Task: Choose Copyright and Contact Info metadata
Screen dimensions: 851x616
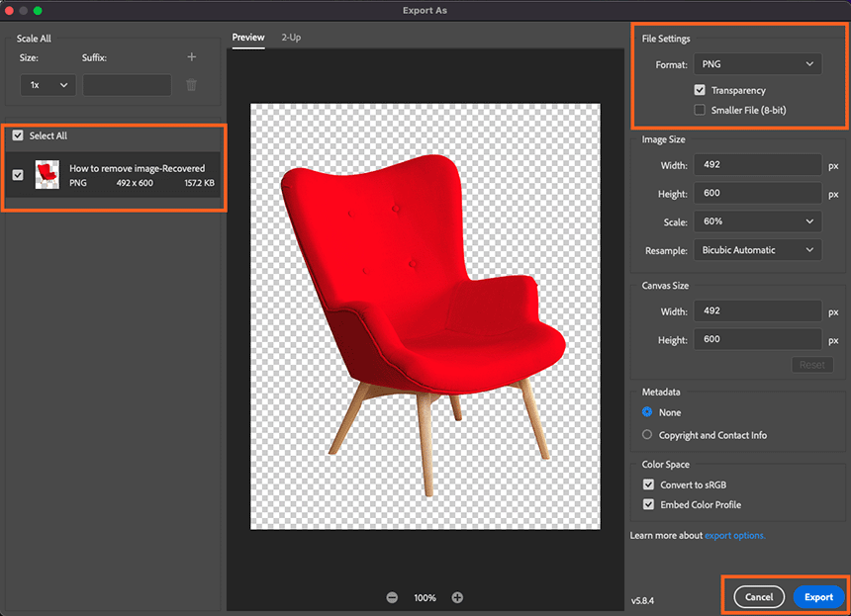Action: coord(647,435)
